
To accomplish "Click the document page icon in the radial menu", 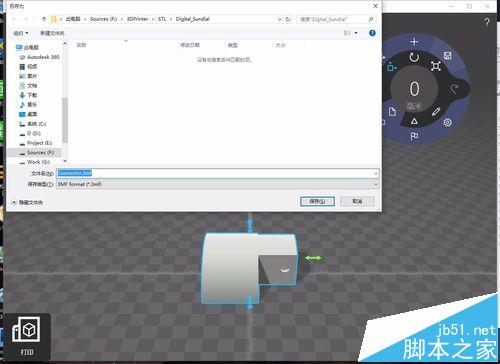I will (x=392, y=111).
